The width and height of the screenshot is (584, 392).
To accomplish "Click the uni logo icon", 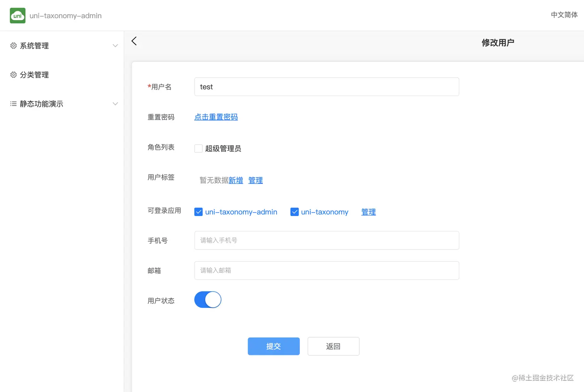I will pos(17,15).
